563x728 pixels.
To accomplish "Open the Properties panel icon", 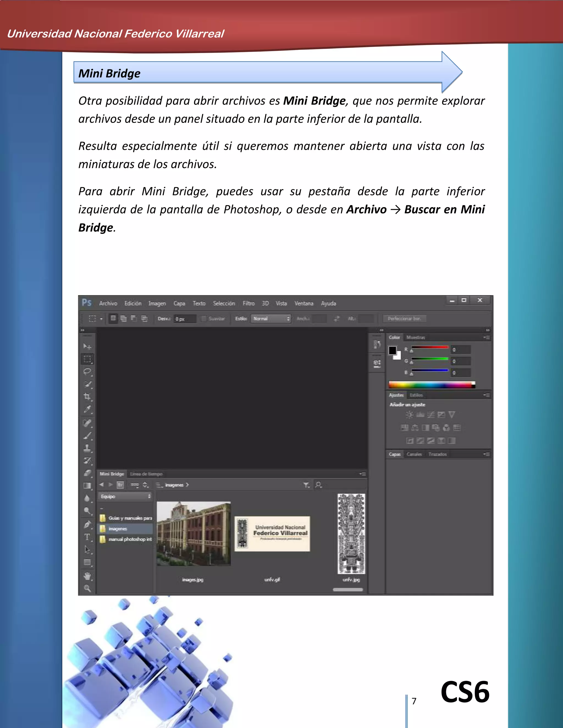I will [x=377, y=364].
